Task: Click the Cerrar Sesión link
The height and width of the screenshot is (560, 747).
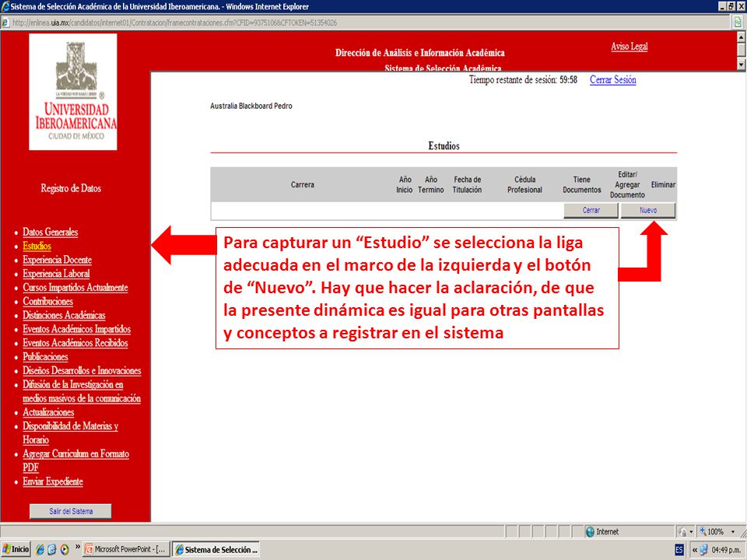Action: pos(612,79)
